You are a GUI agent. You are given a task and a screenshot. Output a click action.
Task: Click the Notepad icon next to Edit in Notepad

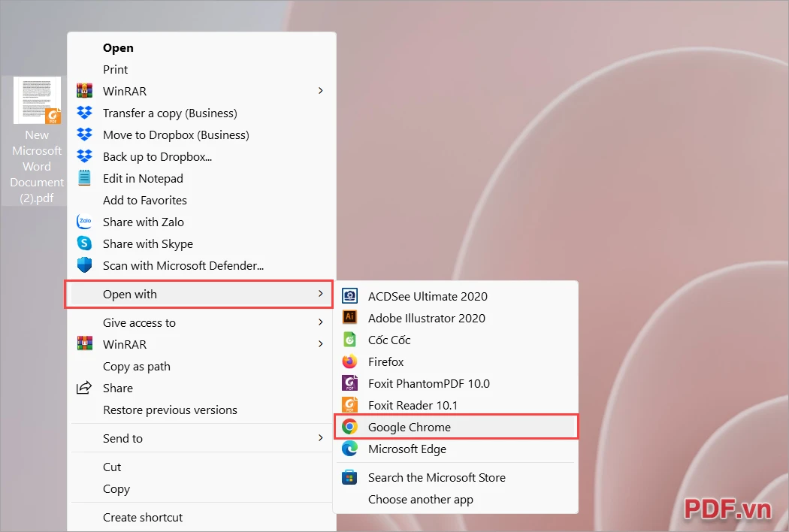coord(84,177)
